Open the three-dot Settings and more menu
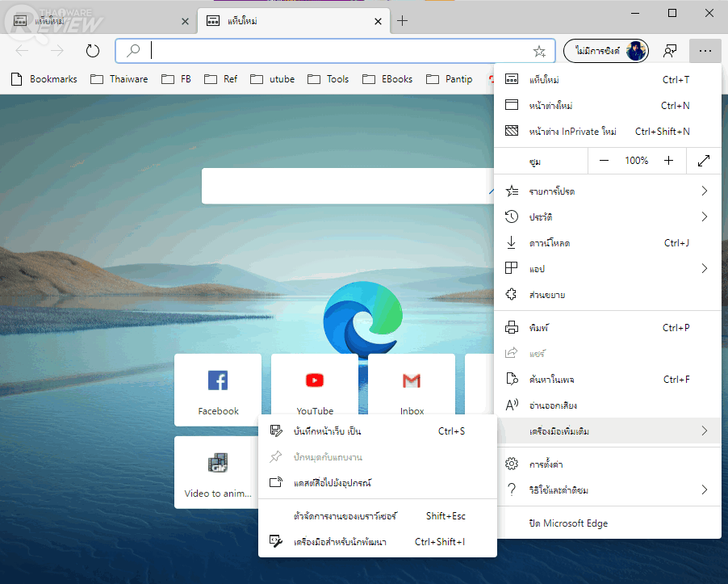The height and width of the screenshot is (584, 728). (705, 51)
